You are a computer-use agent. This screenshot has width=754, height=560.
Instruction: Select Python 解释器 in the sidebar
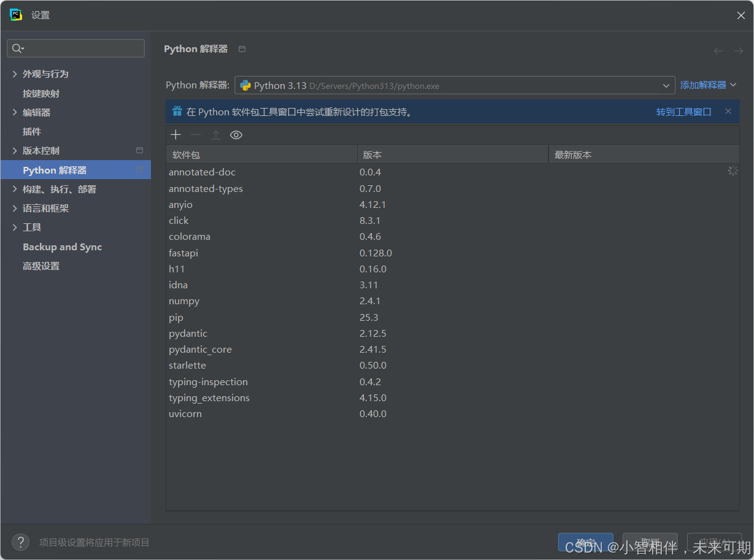pos(75,170)
